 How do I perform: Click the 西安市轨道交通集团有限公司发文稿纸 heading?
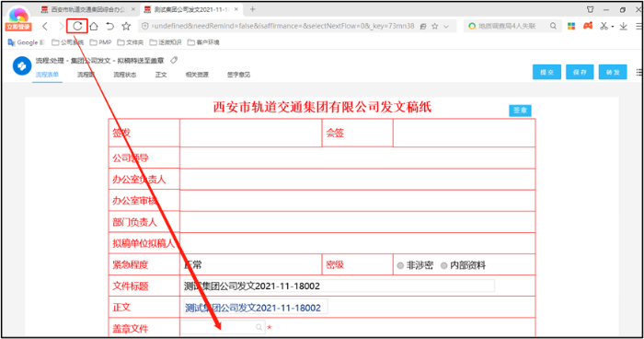tap(322, 108)
